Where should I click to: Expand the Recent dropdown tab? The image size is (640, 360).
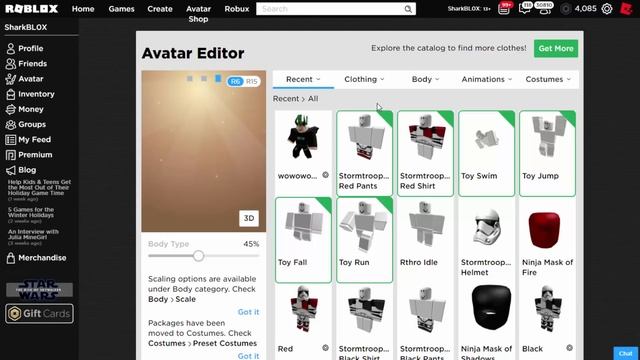click(303, 79)
